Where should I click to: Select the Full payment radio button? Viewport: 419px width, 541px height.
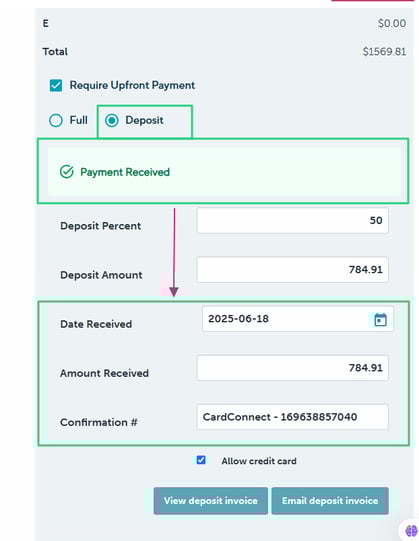tap(56, 120)
